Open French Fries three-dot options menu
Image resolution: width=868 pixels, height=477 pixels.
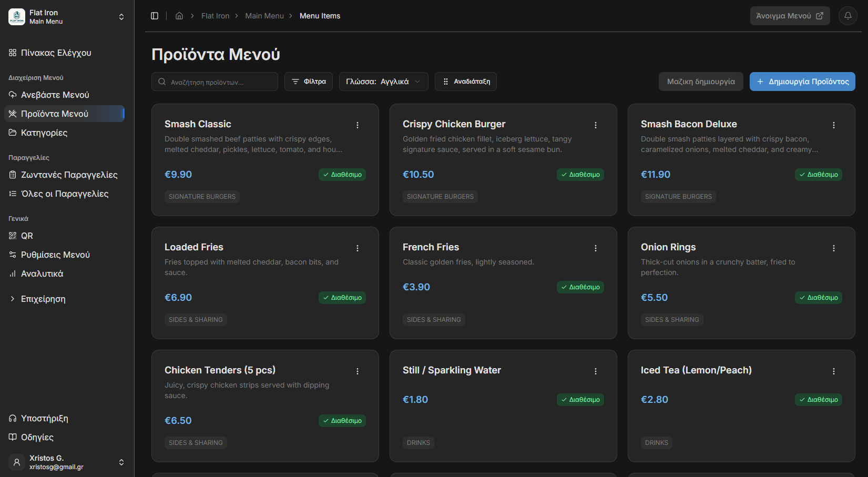click(x=596, y=248)
